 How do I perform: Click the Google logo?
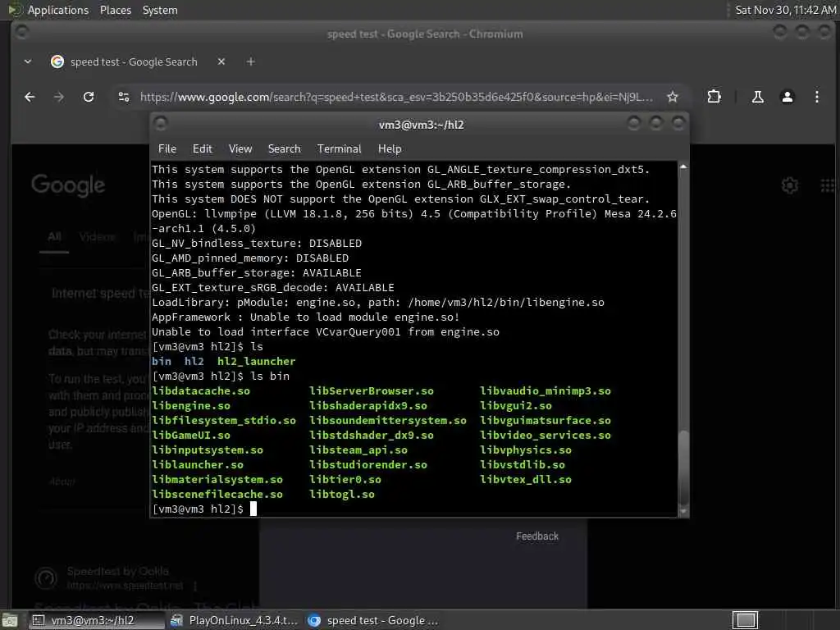point(68,185)
